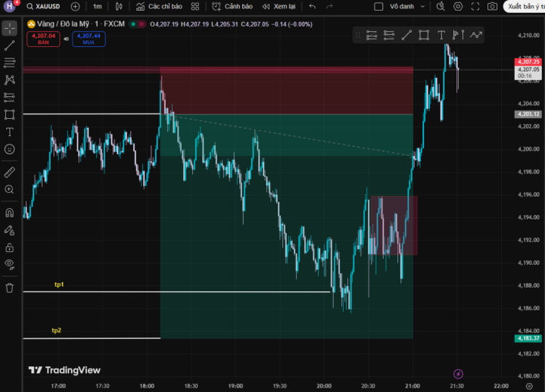Click the tp2 label on chart
The height and width of the screenshot is (392, 545).
(56, 330)
